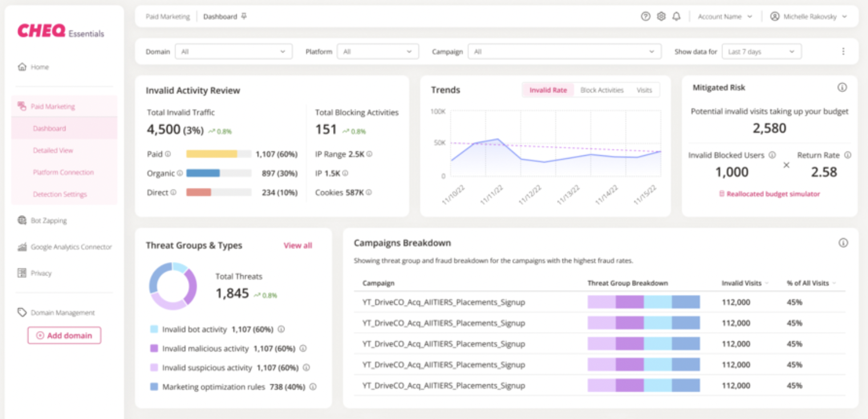Screen dimensions: 868x419
Task: Open the Last 7 days date dropdown
Action: [x=761, y=51]
